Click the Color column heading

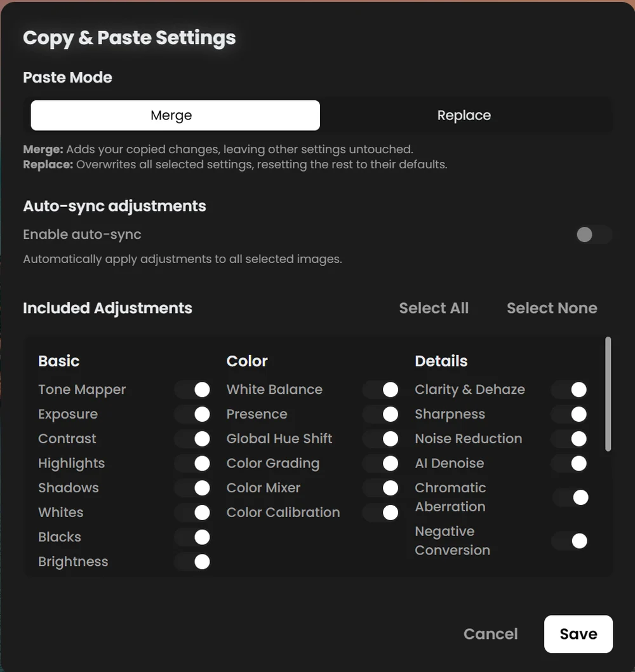coord(247,361)
